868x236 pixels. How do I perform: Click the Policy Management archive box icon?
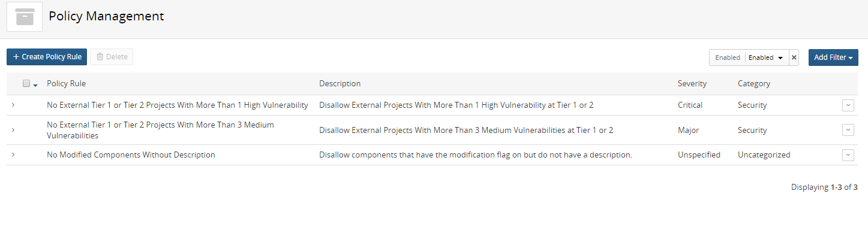pyautogui.click(x=25, y=17)
